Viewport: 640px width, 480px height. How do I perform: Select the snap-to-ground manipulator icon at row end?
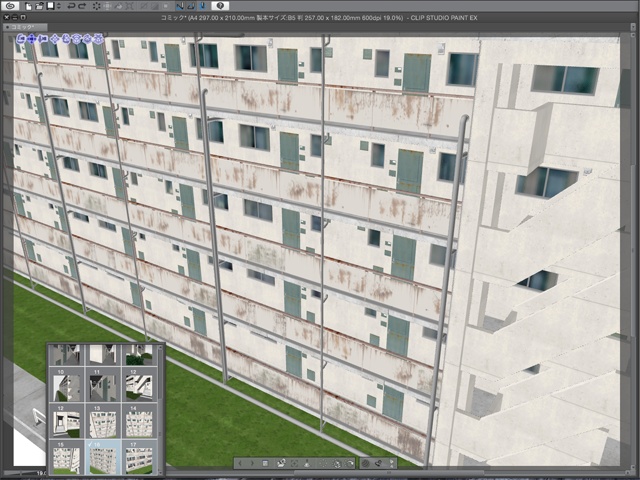(x=98, y=39)
